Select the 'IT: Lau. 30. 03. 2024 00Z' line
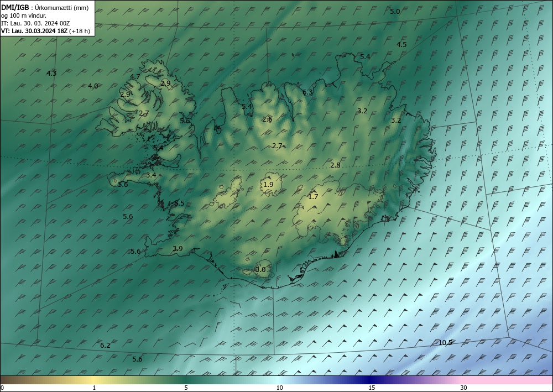553x392 pixels. coord(35,23)
